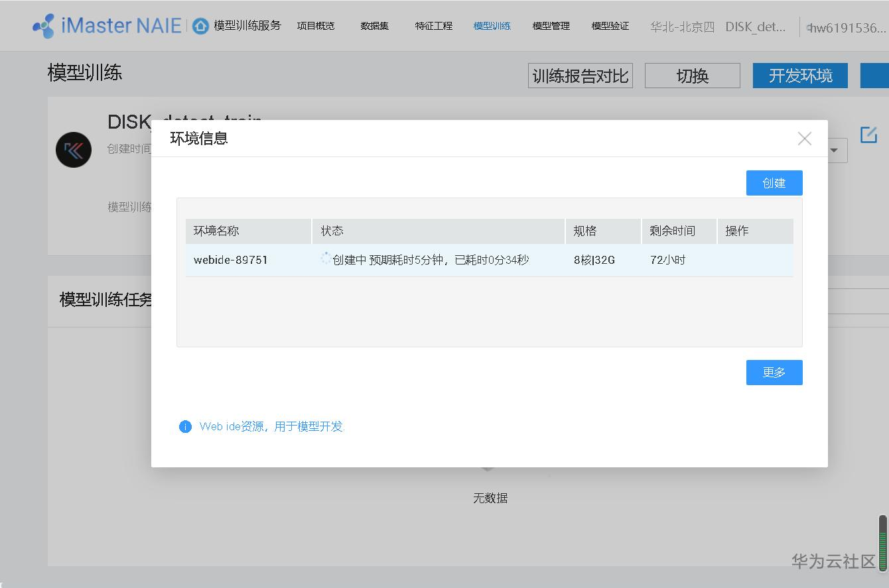
Task: Click the Web ide资源 info text
Action: pyautogui.click(x=272, y=426)
